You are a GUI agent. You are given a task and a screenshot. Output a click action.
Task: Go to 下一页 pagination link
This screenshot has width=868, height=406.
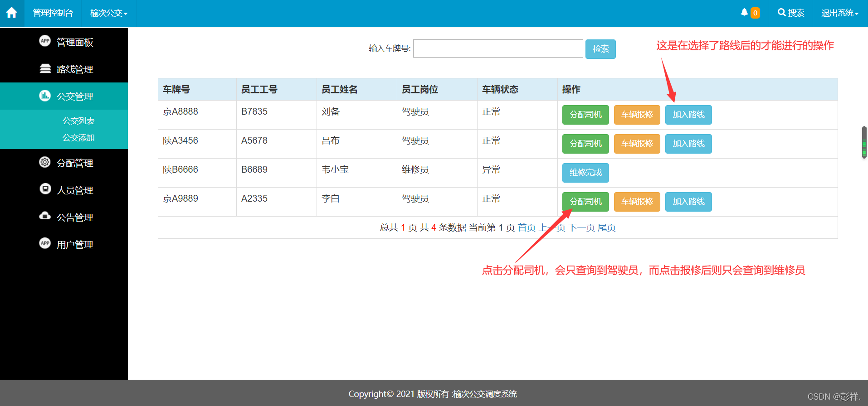[x=581, y=227]
